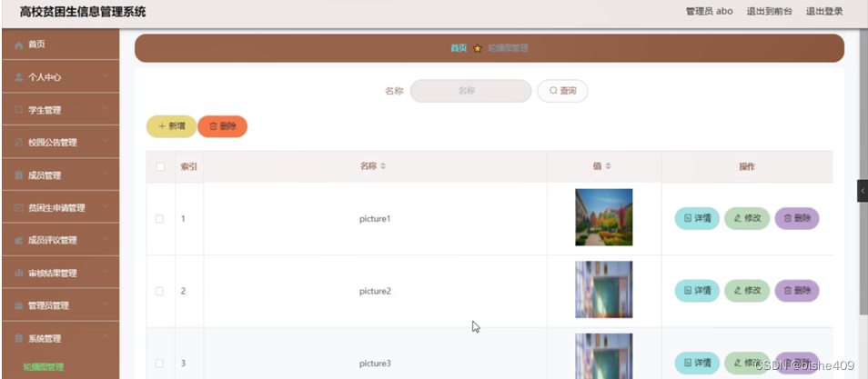Sort by 值 column using sort arrows
This screenshot has width=868, height=379.
point(608,166)
